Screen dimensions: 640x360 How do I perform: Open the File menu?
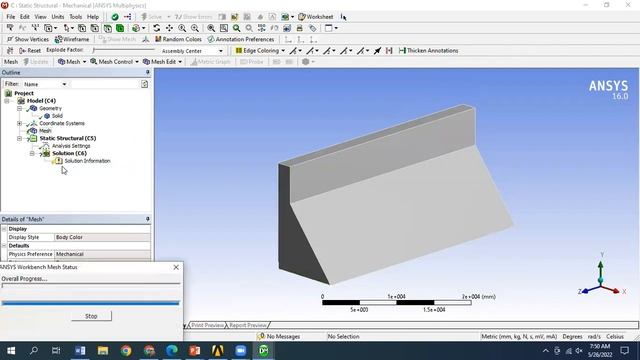click(x=11, y=17)
